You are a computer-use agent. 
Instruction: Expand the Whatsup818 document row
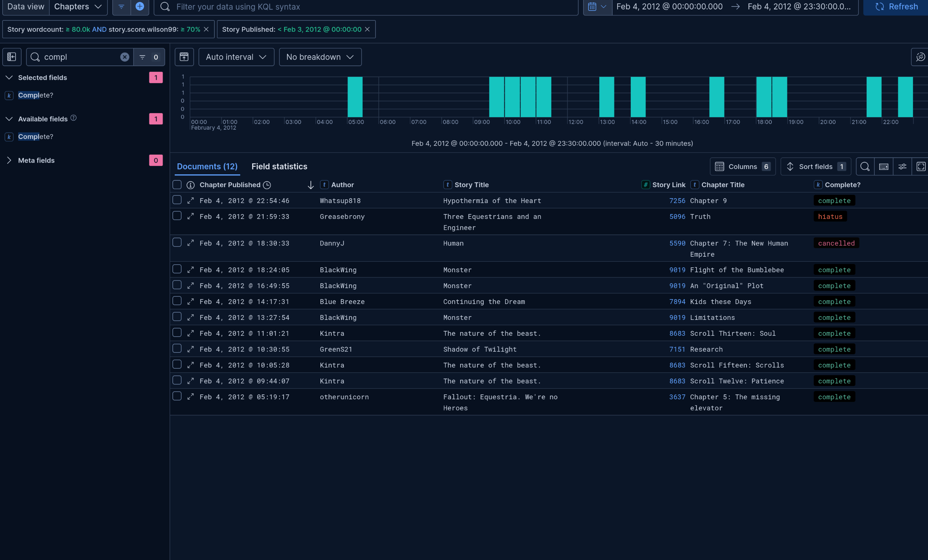pos(191,200)
